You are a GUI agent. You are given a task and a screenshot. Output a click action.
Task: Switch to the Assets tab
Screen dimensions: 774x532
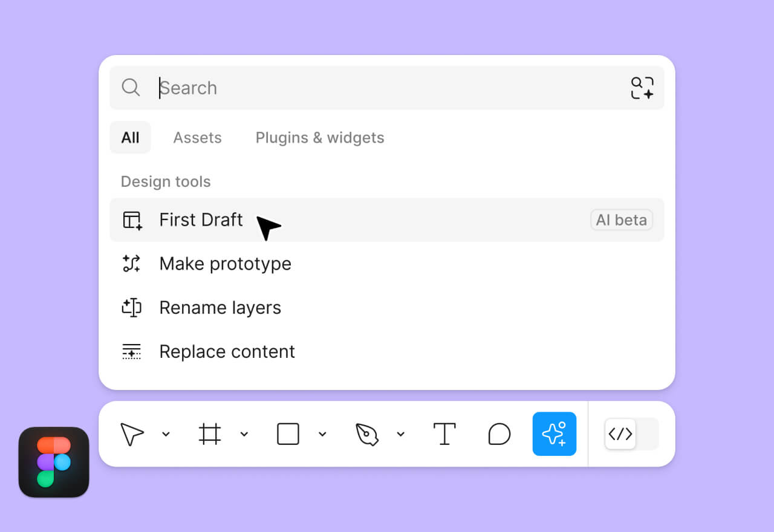coord(197,138)
